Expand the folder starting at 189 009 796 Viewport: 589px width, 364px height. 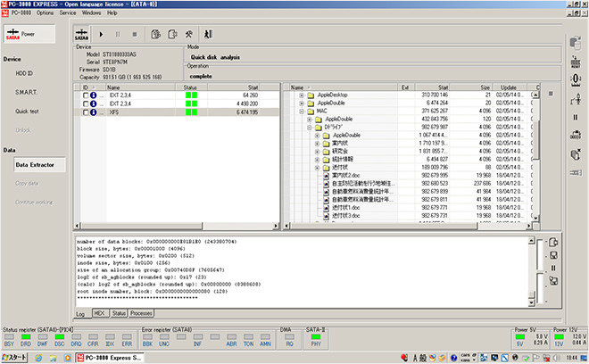pos(317,168)
